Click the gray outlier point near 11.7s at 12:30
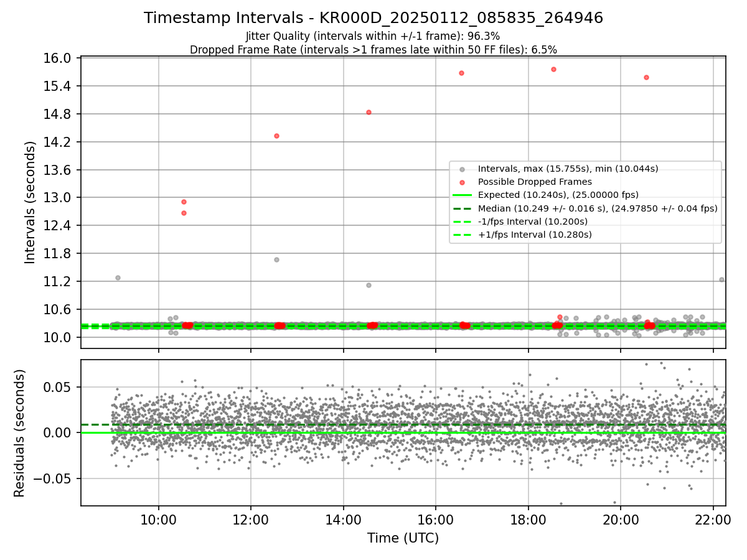The height and width of the screenshot is (560, 747). point(276,259)
